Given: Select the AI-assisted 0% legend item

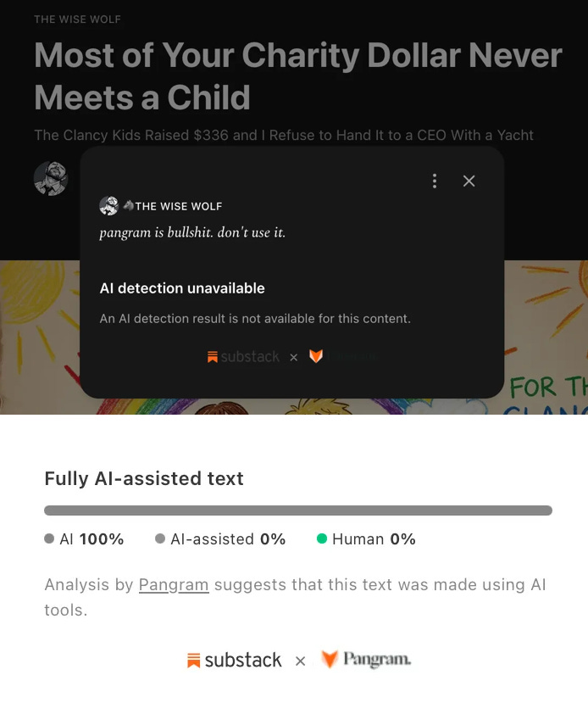Looking at the screenshot, I should pyautogui.click(x=220, y=539).
